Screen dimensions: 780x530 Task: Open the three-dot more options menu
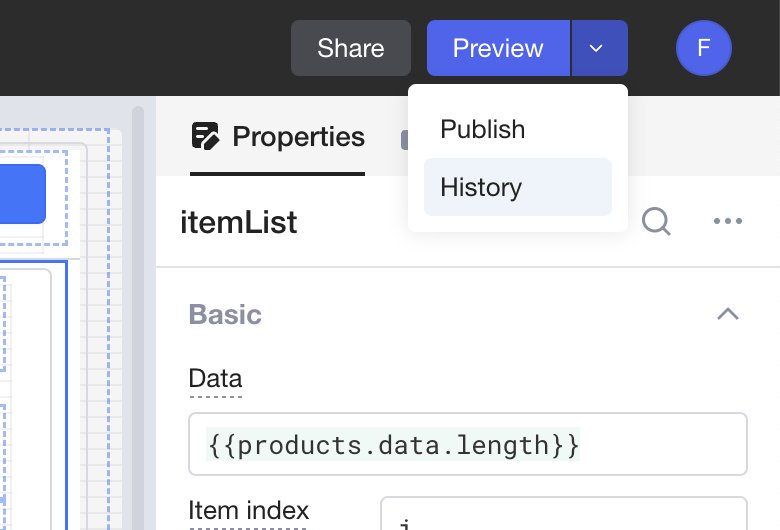click(x=728, y=221)
